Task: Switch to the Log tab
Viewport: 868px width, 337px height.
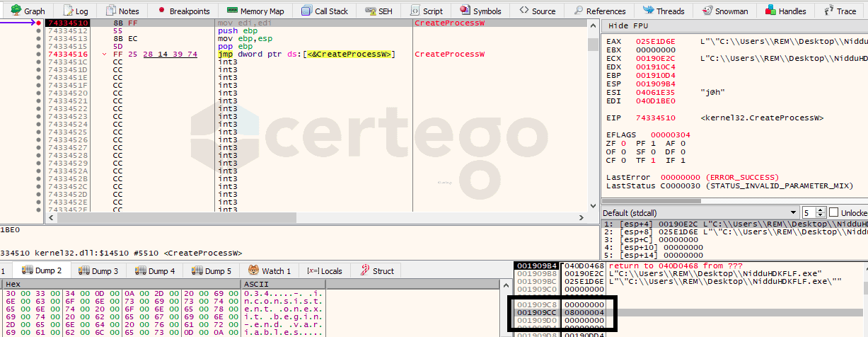Action: coord(76,11)
